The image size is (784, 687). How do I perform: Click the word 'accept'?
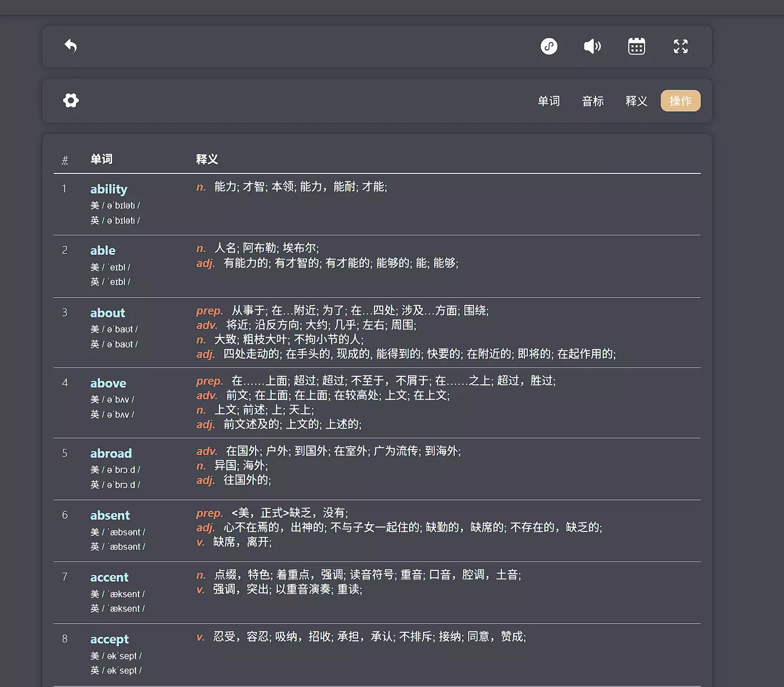click(109, 639)
